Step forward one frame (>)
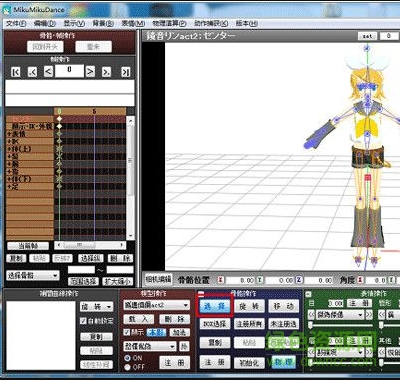400x380 pixels. (x=90, y=71)
